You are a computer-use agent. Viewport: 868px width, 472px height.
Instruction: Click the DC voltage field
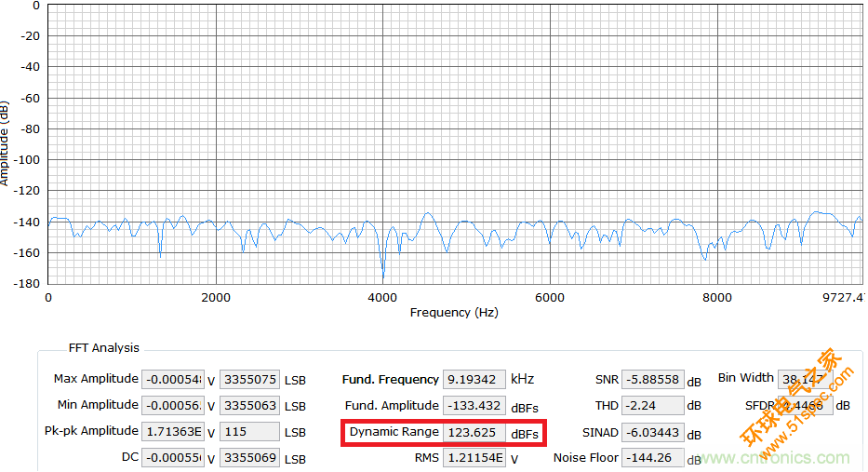click(173, 458)
